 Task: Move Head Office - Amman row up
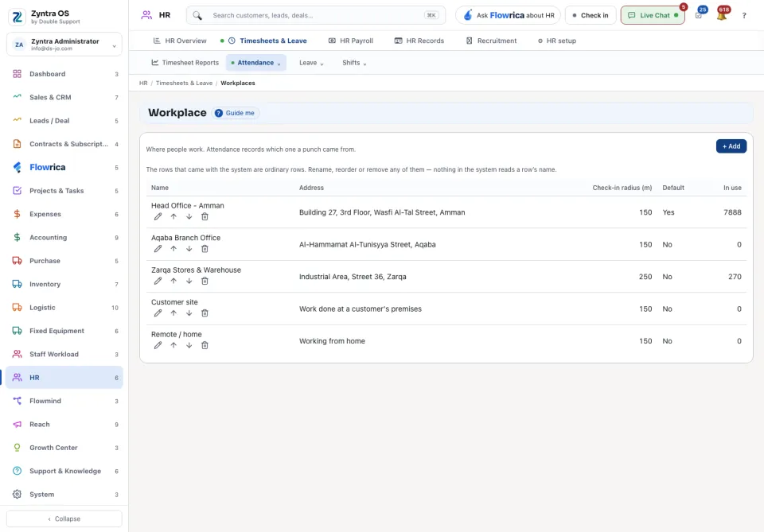[x=173, y=216]
